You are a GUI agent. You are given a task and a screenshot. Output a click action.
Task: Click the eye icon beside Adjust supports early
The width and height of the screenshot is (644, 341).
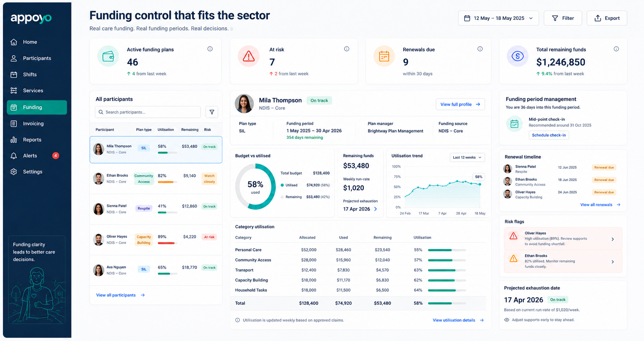(x=507, y=320)
